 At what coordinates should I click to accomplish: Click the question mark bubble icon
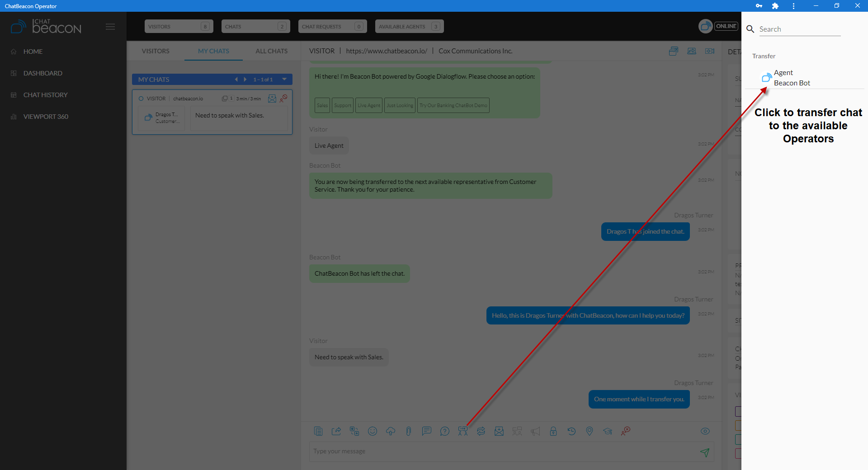coord(445,431)
